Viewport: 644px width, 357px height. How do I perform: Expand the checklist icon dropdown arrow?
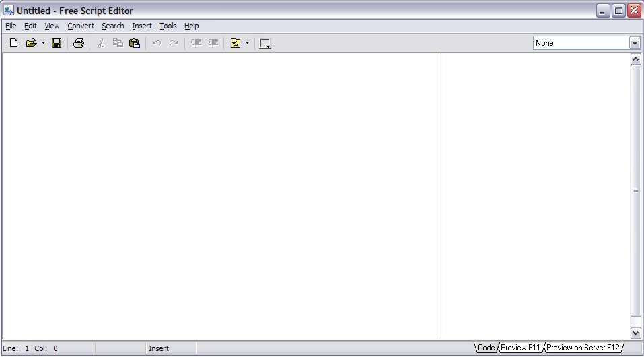(247, 43)
